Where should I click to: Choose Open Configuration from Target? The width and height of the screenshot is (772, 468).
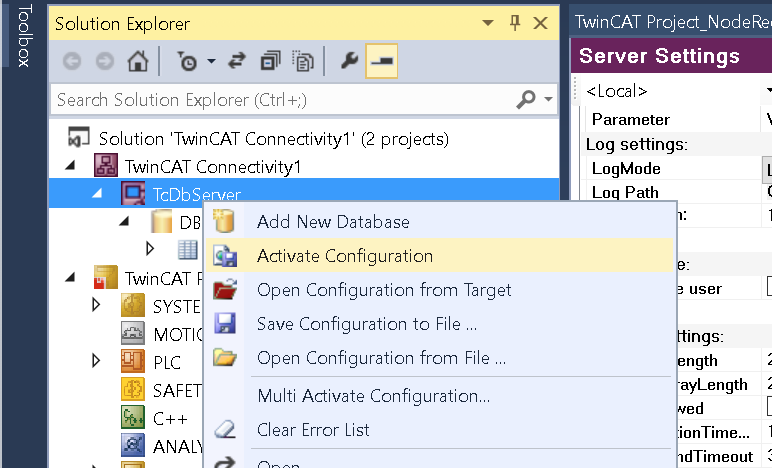(x=440, y=290)
